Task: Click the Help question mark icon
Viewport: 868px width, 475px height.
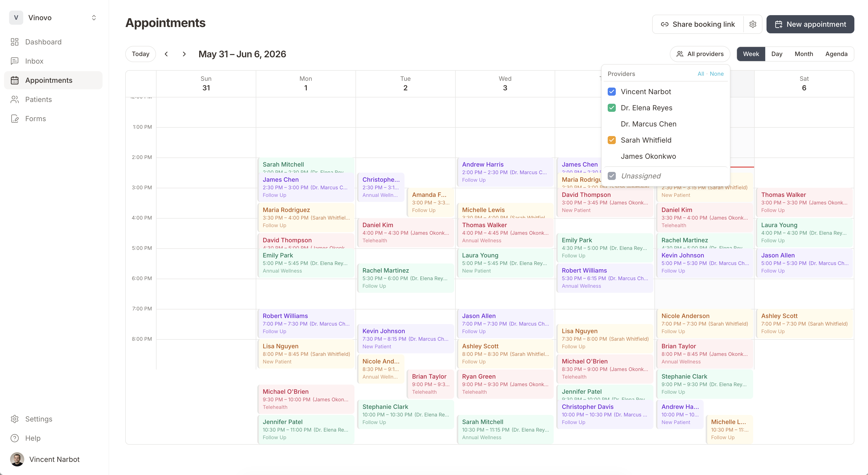Action: point(14,438)
